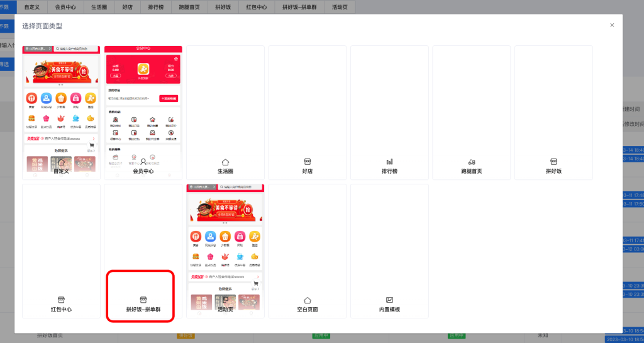
Task: Pick the 排行榜 bar chart icon
Action: point(389,162)
